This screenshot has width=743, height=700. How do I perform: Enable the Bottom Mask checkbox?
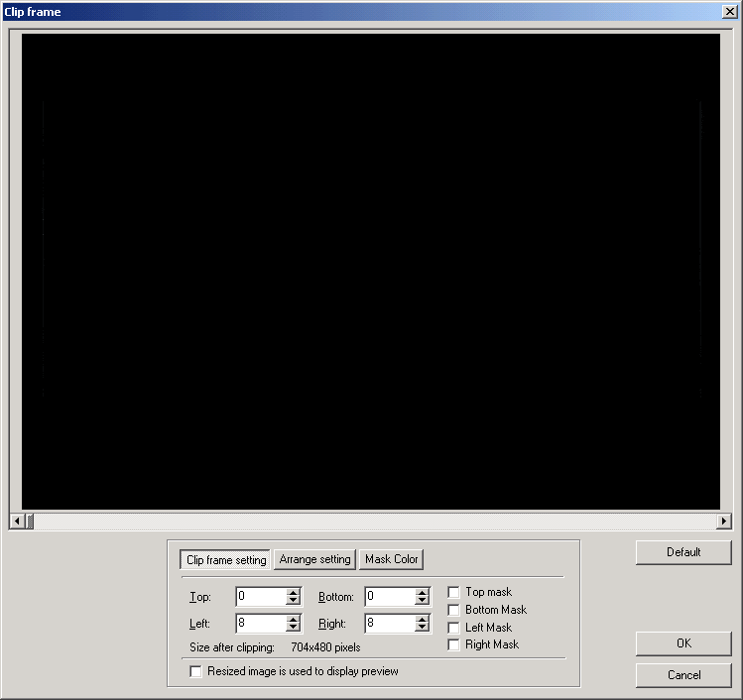pyautogui.click(x=453, y=610)
